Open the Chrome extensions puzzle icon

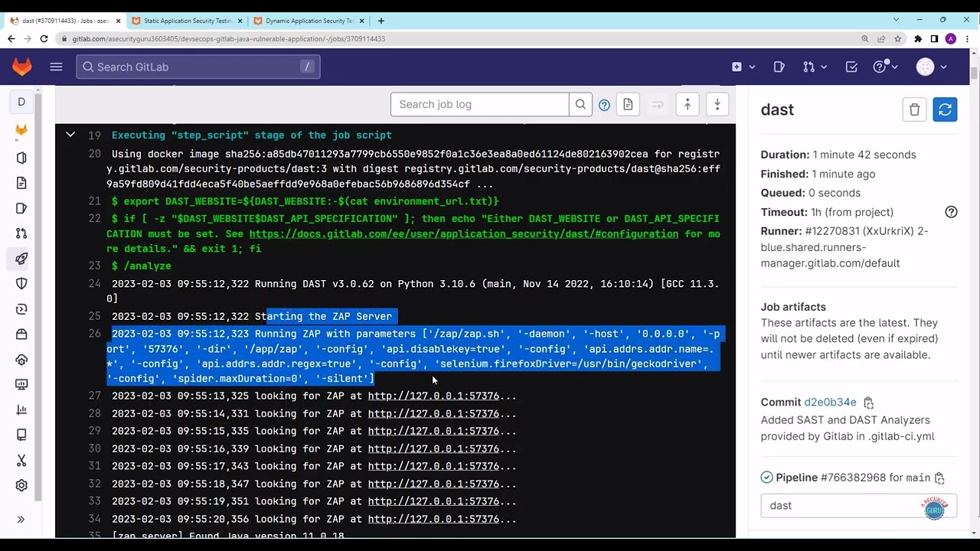point(918,39)
